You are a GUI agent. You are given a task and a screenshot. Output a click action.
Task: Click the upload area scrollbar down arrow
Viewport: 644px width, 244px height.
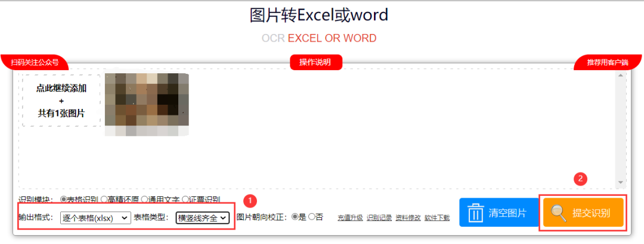click(621, 183)
